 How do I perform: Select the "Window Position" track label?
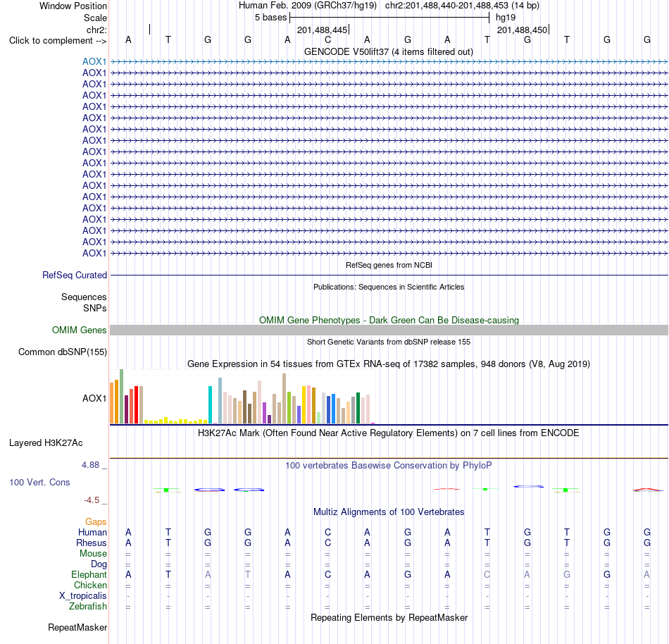click(73, 6)
